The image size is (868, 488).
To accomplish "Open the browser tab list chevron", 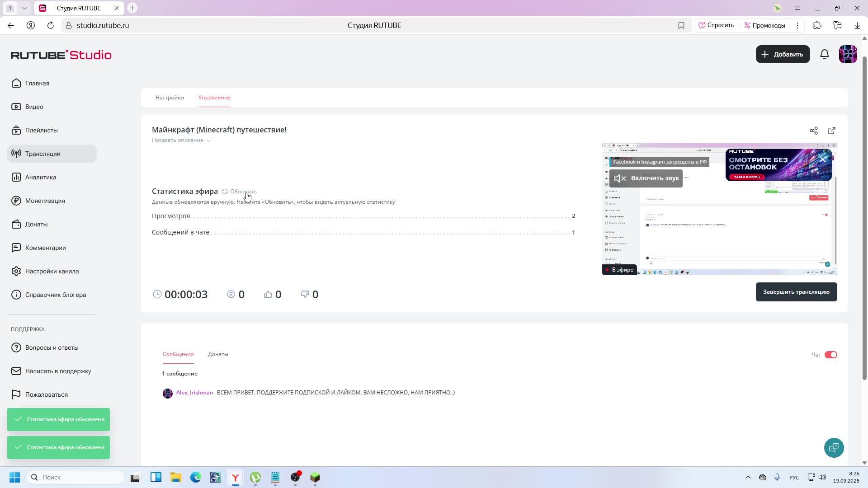I will pyautogui.click(x=24, y=8).
